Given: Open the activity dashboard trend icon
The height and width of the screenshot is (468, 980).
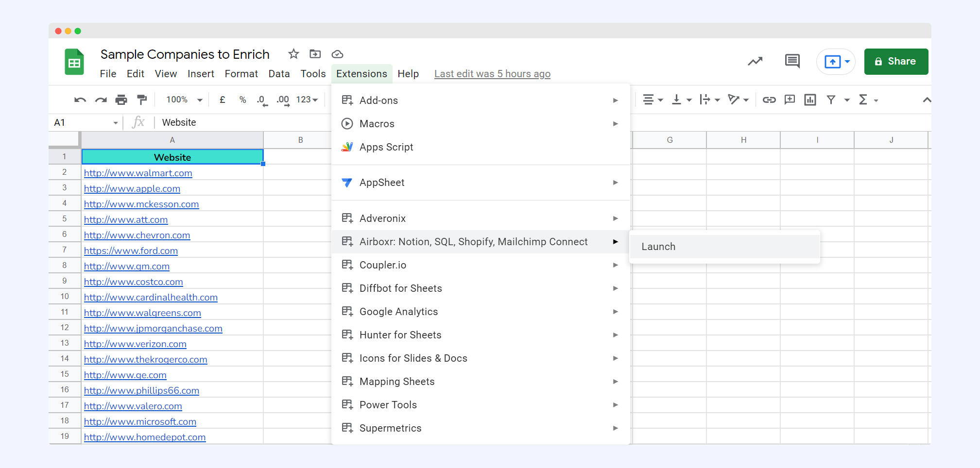Looking at the screenshot, I should pos(755,61).
